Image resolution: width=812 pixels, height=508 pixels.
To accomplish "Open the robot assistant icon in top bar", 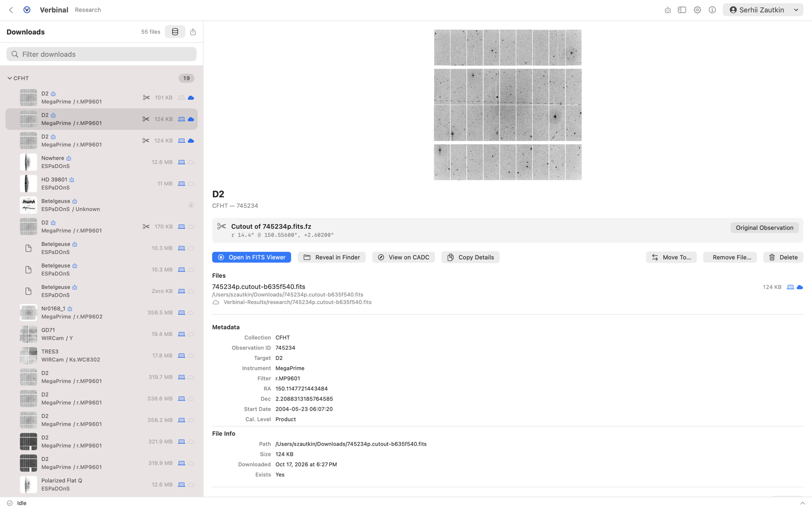I will click(x=668, y=10).
